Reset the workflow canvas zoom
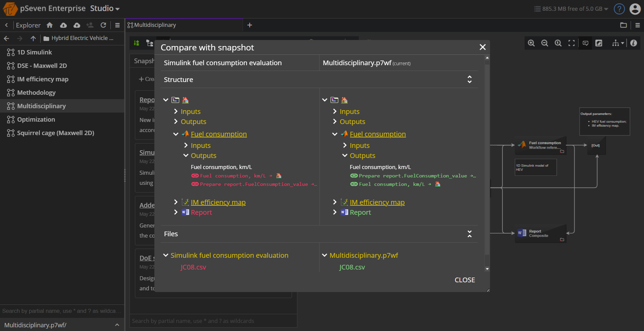The width and height of the screenshot is (644, 331). pos(558,43)
